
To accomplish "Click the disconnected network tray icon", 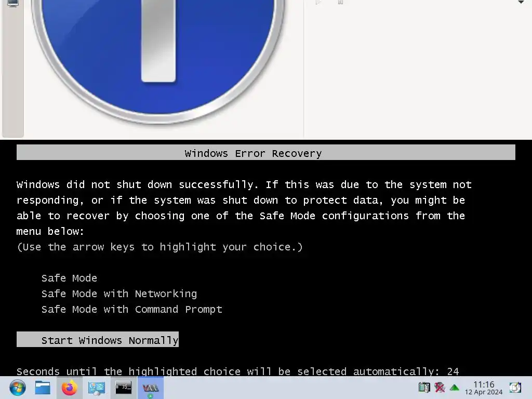I will click(440, 387).
